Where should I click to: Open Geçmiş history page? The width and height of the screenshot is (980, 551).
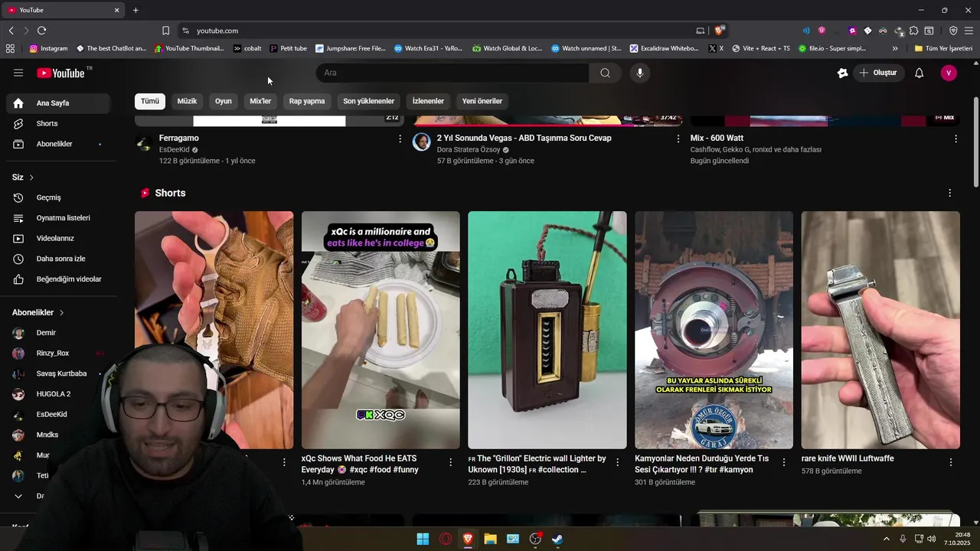pyautogui.click(x=58, y=197)
